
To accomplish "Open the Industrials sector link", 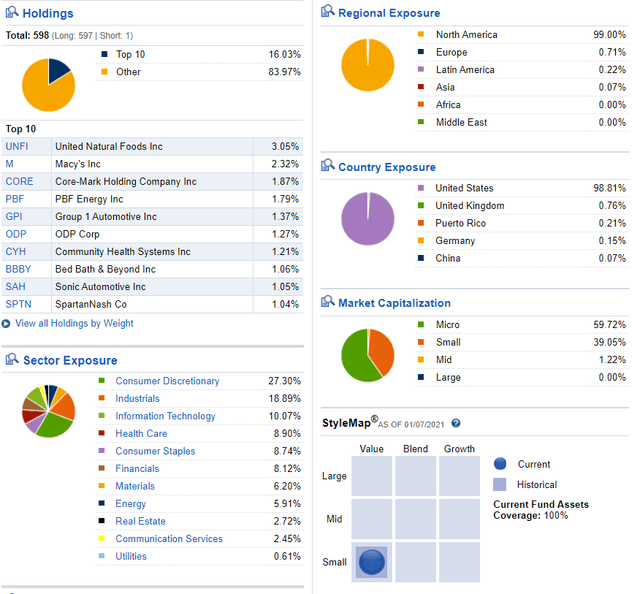I will coord(138,398).
